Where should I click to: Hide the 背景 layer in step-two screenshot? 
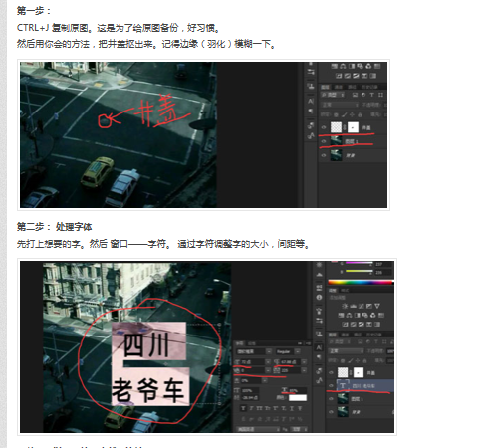331,412
